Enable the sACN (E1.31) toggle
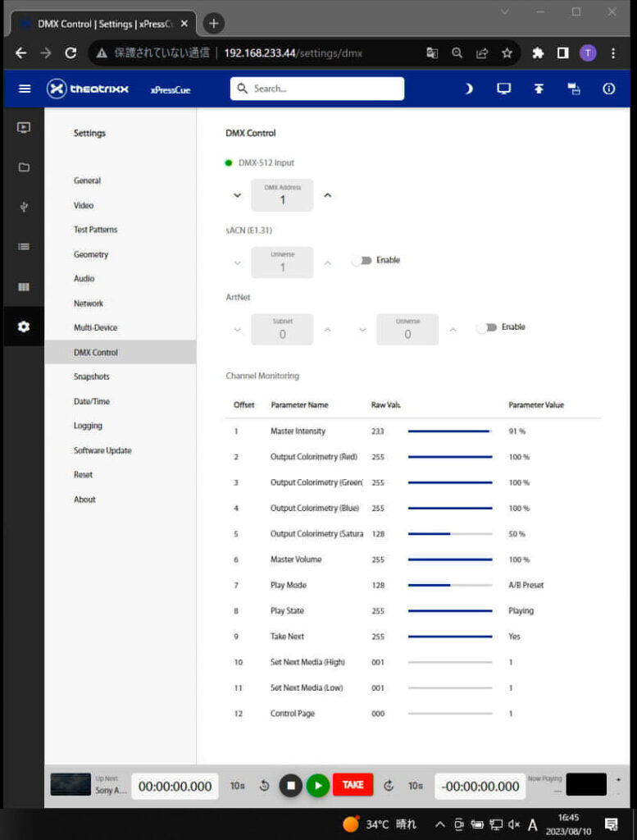The width and height of the screenshot is (637, 840). (x=362, y=260)
